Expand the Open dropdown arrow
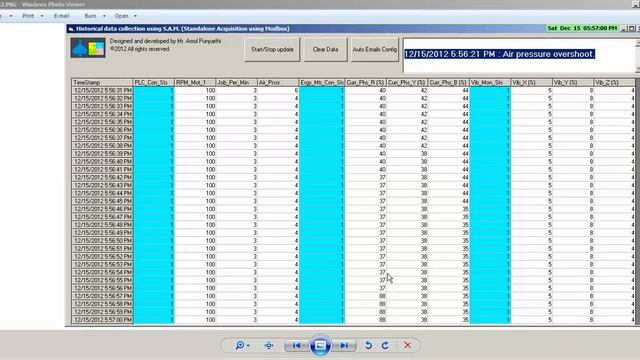The height and width of the screenshot is (360, 640). point(135,16)
